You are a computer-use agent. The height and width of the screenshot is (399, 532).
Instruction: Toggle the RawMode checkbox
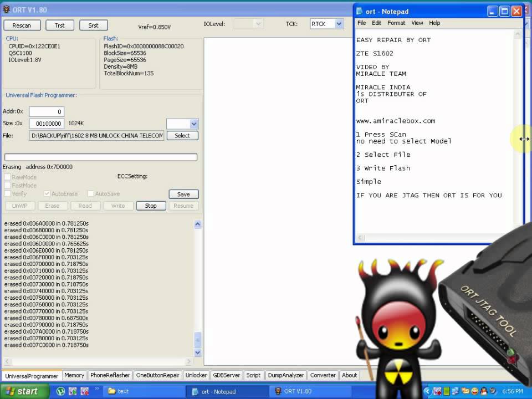(7, 177)
